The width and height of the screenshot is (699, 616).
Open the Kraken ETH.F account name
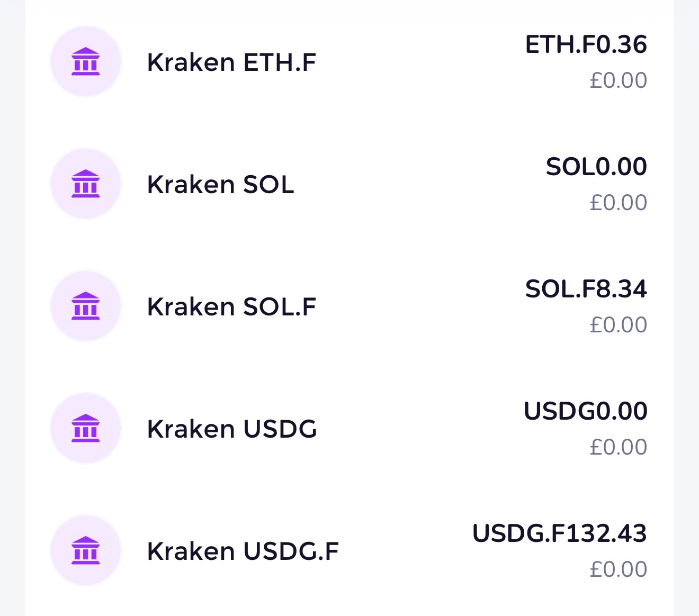pyautogui.click(x=231, y=62)
